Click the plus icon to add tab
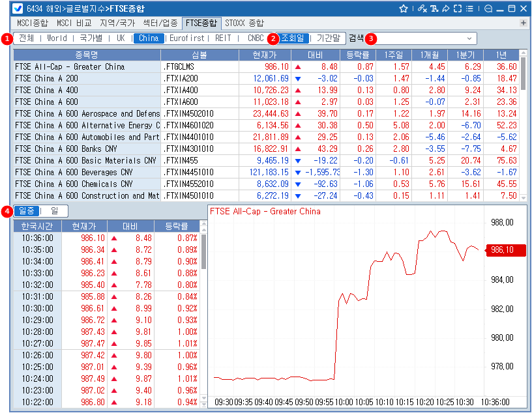532x413 pixels. click(524, 23)
